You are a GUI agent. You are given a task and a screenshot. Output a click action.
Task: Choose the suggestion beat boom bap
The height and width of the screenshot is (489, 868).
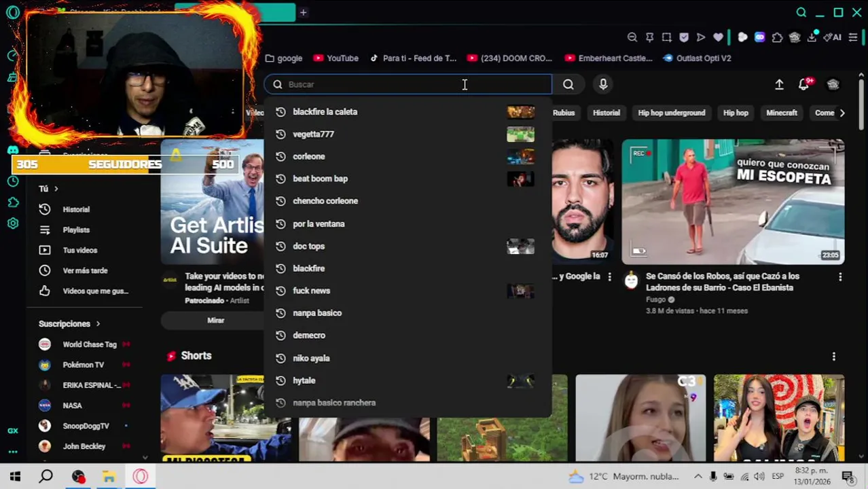[x=408, y=179]
